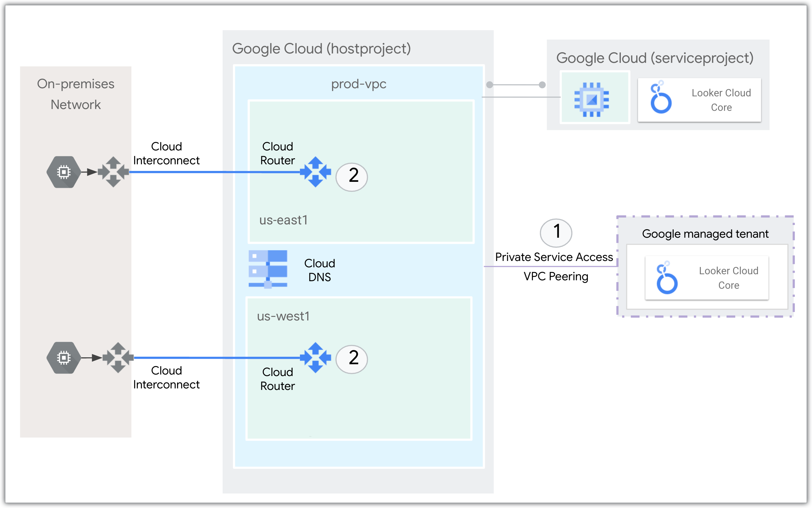Click the Google managed tenant heading
Image resolution: width=812 pixels, height=508 pixels.
(705, 233)
